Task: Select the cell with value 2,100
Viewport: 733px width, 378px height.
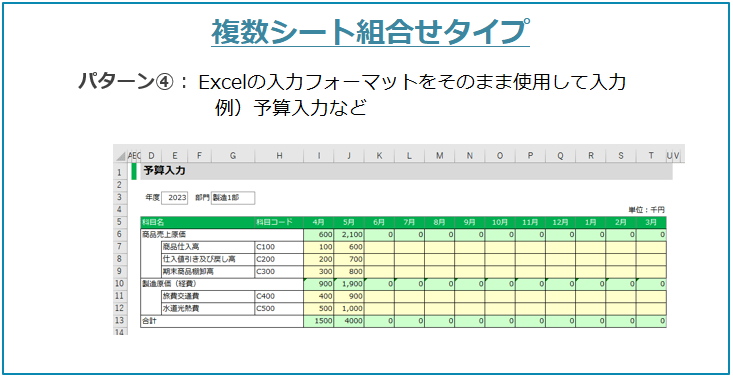Action: [x=349, y=235]
